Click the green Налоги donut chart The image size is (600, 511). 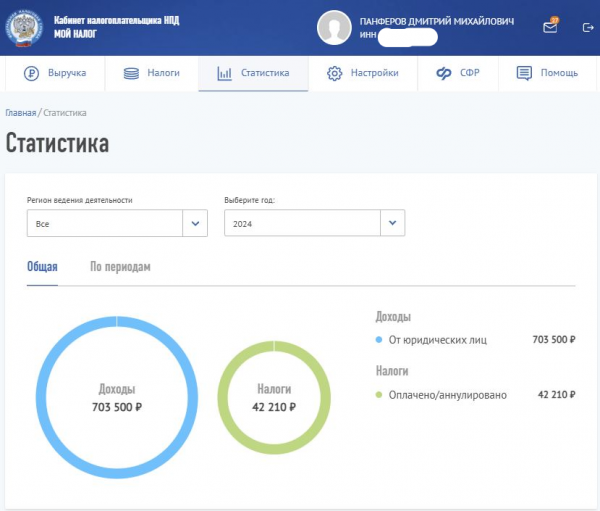[225, 398]
